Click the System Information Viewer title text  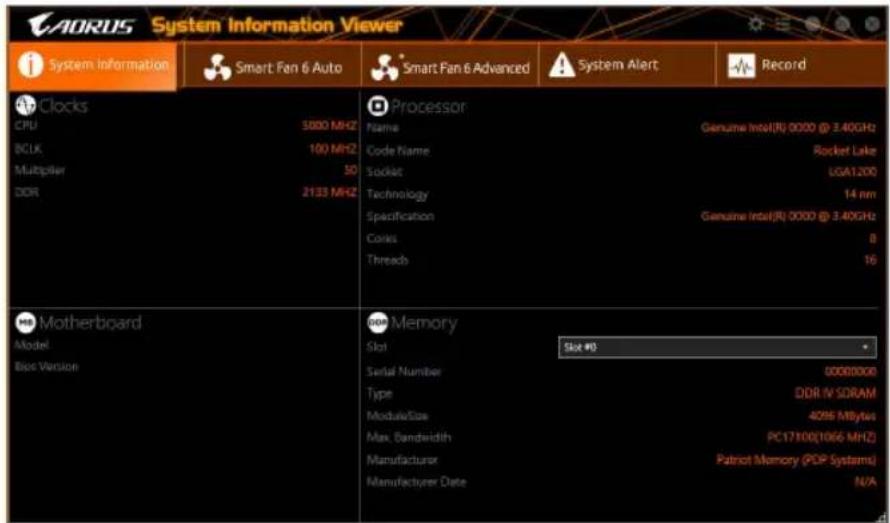(277, 25)
